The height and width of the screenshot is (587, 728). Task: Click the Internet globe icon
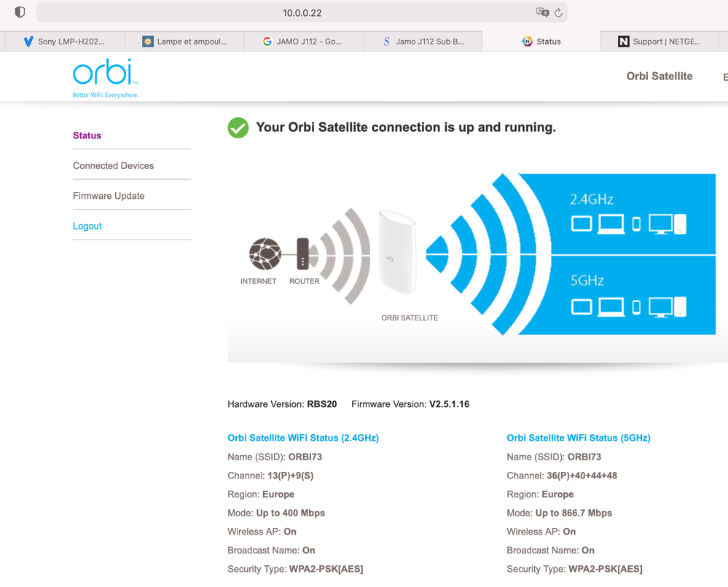[x=265, y=254]
